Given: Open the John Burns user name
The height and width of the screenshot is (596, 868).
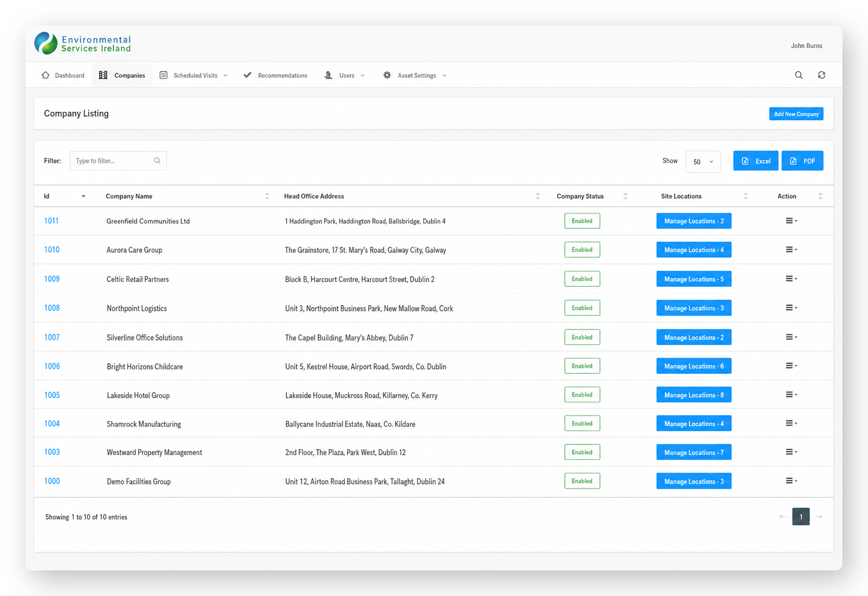Looking at the screenshot, I should 806,46.
